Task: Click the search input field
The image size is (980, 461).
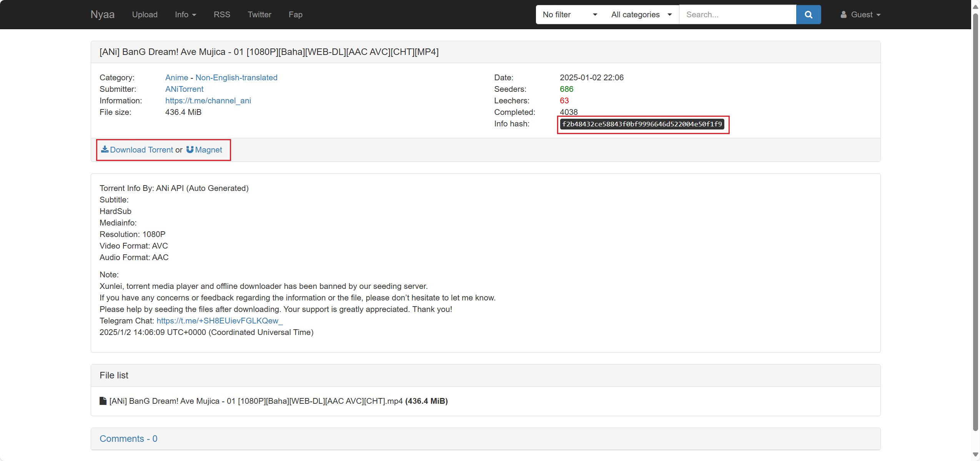Action: pyautogui.click(x=737, y=14)
